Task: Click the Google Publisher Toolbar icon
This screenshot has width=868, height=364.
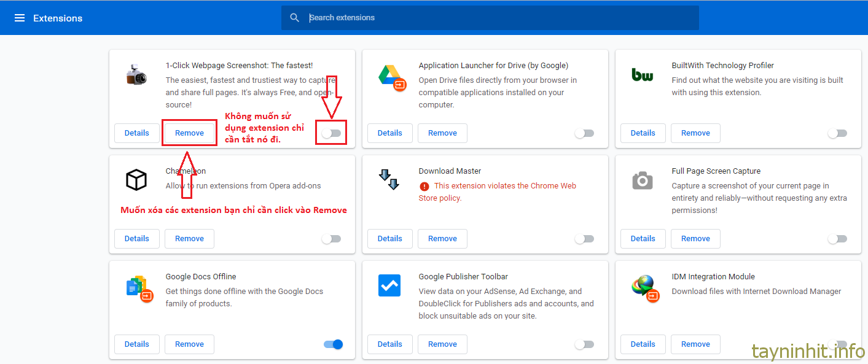Action: [389, 285]
